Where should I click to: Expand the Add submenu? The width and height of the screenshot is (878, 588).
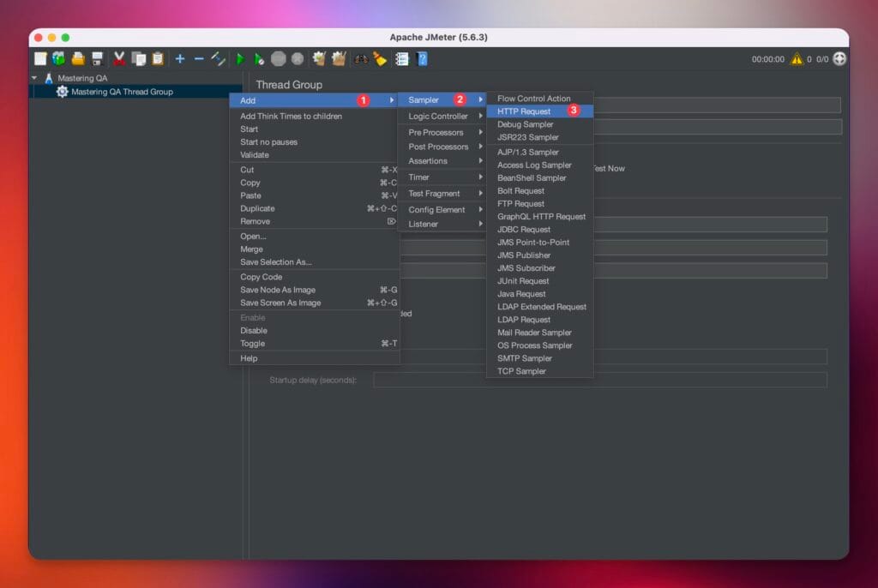click(x=315, y=100)
